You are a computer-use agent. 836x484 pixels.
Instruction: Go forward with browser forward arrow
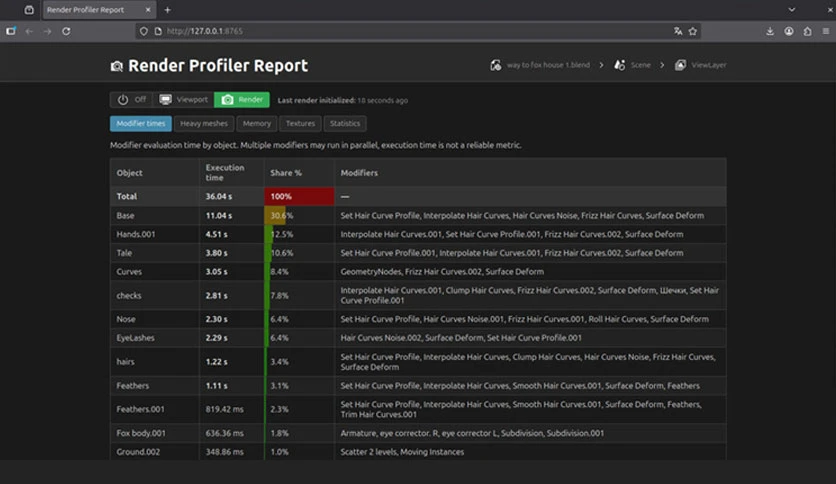coord(47,31)
